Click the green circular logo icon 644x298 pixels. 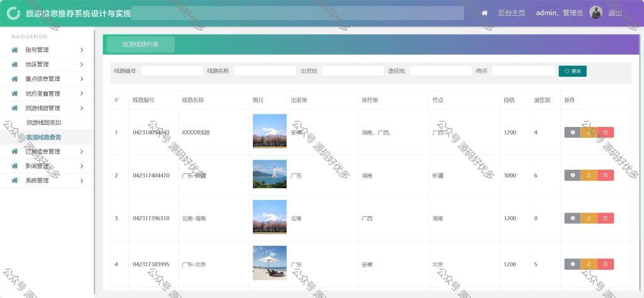[x=13, y=13]
